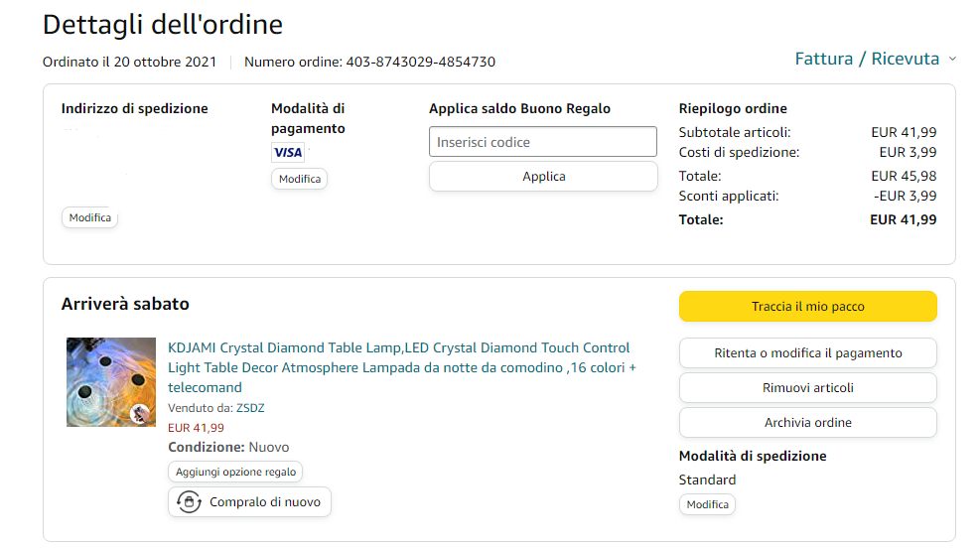Expand the chevron beside Fattura / Ricevuta
980x549 pixels.
(x=952, y=59)
